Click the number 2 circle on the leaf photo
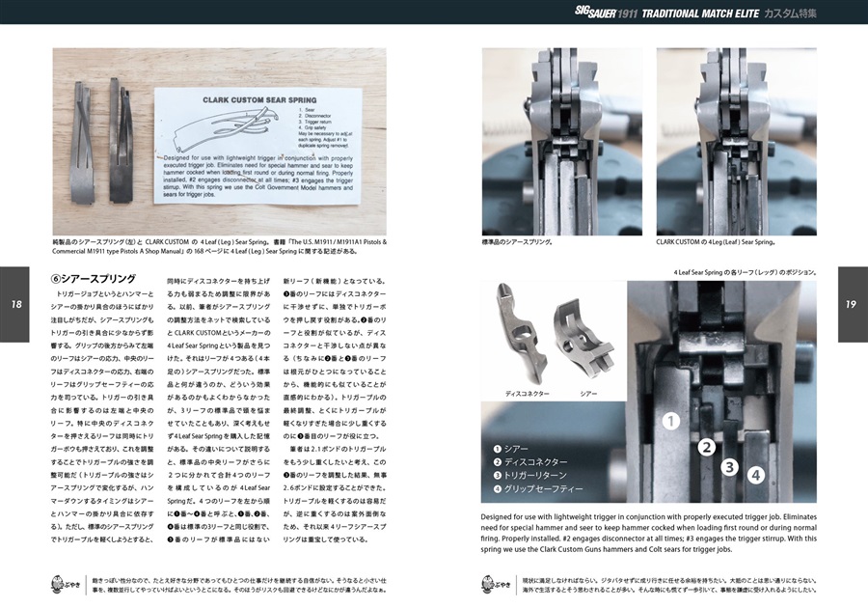The height and width of the screenshot is (608, 868). [706, 447]
